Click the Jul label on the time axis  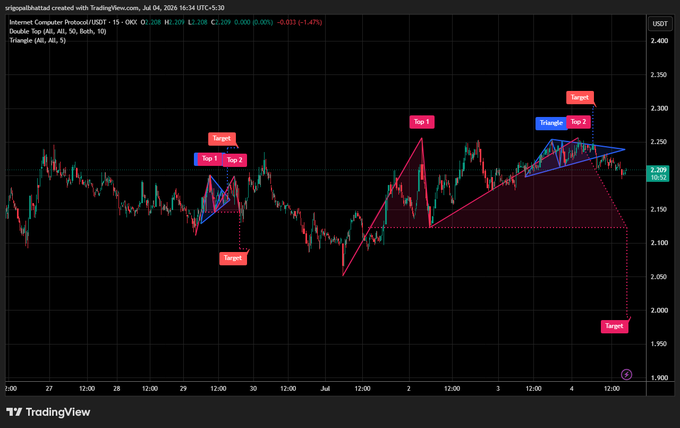coord(325,389)
